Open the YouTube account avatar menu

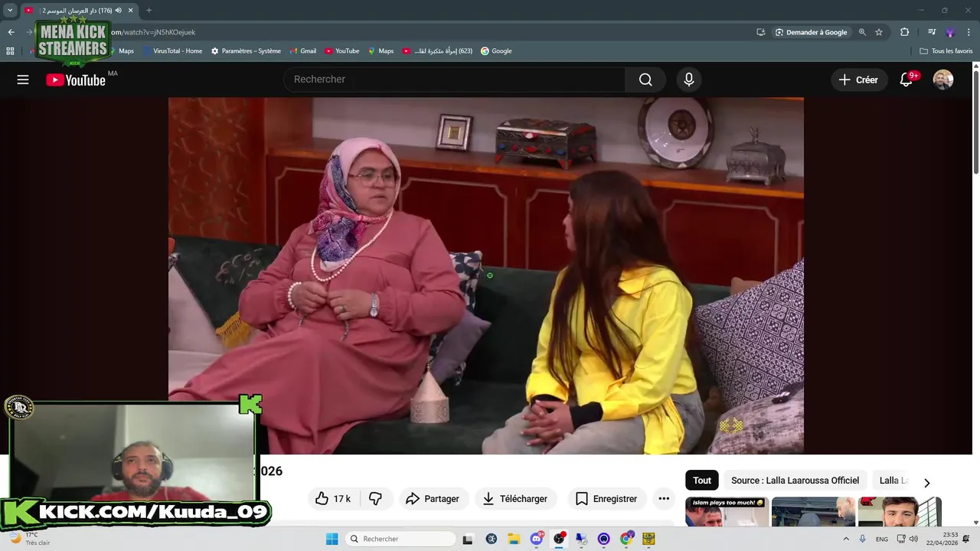tap(943, 80)
